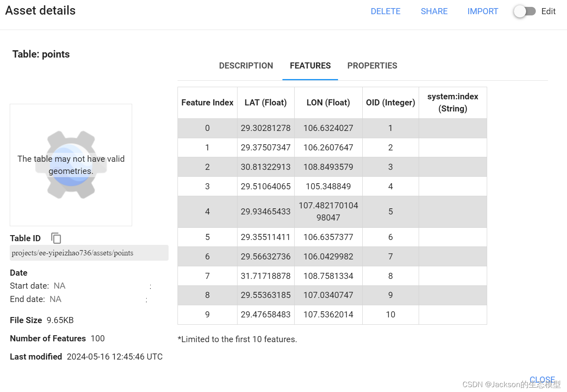Select LAT value 29.30281278

(265, 128)
